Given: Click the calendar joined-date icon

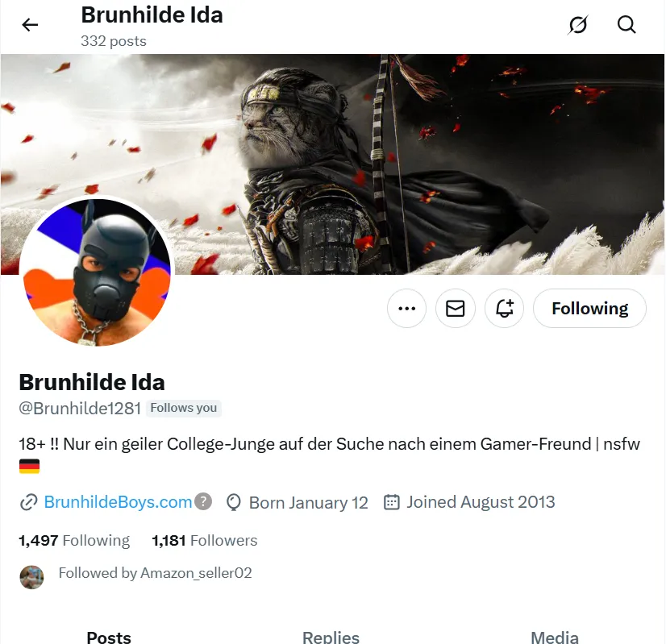Looking at the screenshot, I should point(392,502).
